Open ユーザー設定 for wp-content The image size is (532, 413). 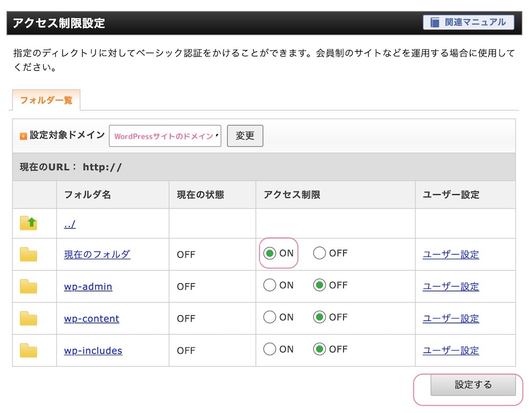click(x=451, y=318)
